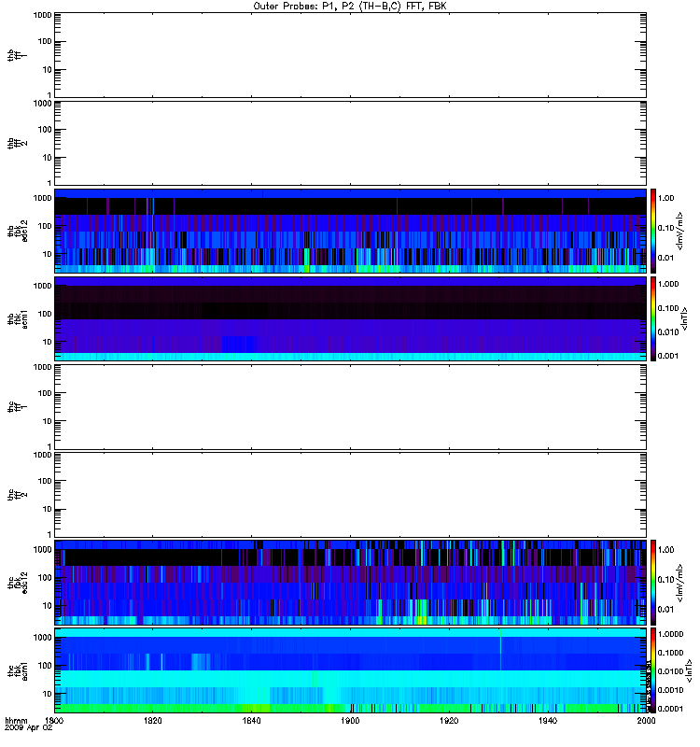Viewport: 700px width, 747px height.
Task: Click the thc fbk scm1 color bar
Action: coord(653,670)
